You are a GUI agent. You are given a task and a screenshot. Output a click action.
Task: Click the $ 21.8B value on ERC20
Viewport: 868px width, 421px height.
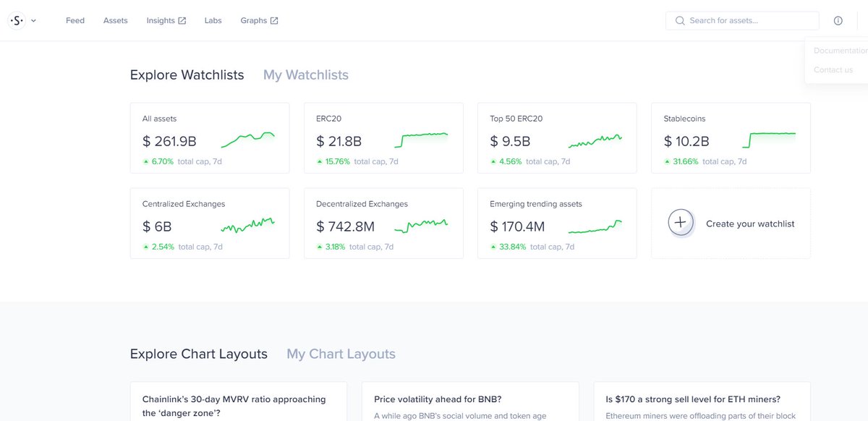click(339, 141)
